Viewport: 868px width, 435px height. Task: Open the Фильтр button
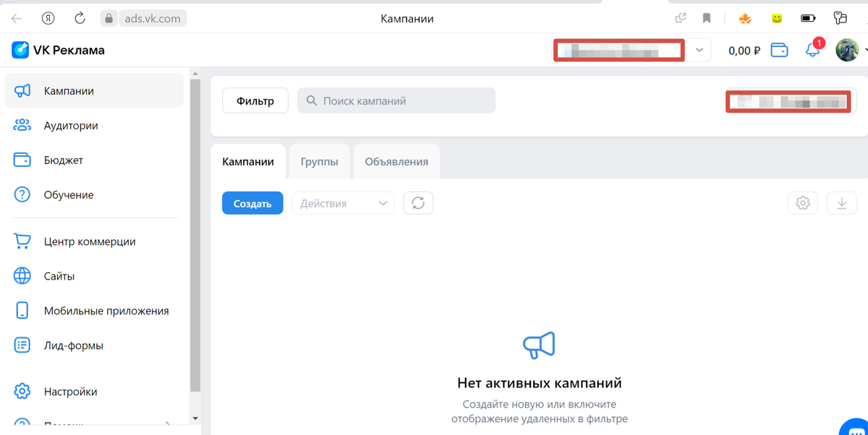pyautogui.click(x=255, y=100)
